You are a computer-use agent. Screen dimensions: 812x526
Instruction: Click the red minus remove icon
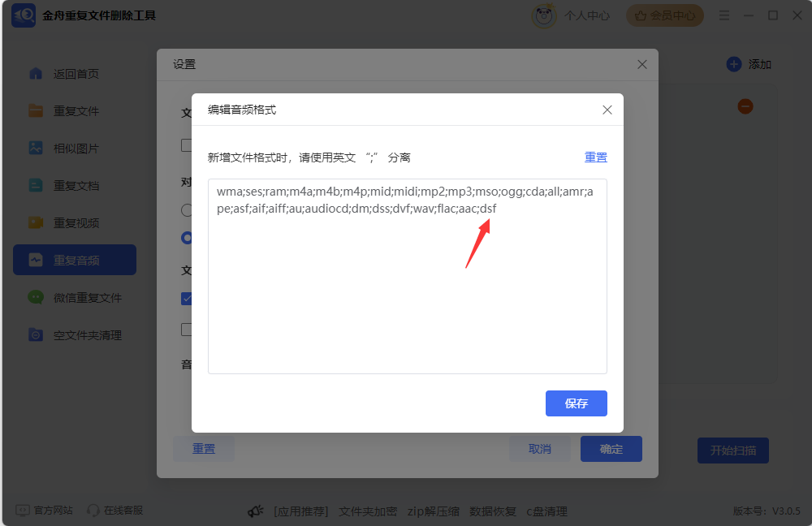pos(745,106)
